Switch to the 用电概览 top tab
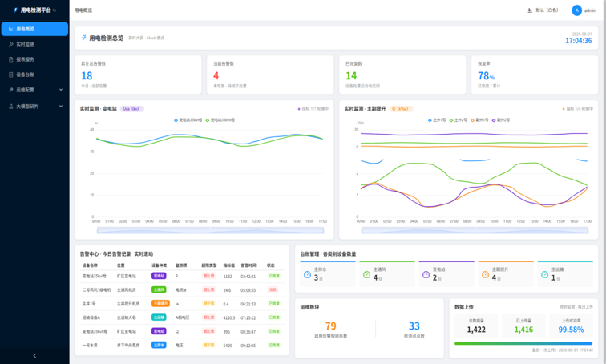The image size is (606, 364). tap(83, 10)
